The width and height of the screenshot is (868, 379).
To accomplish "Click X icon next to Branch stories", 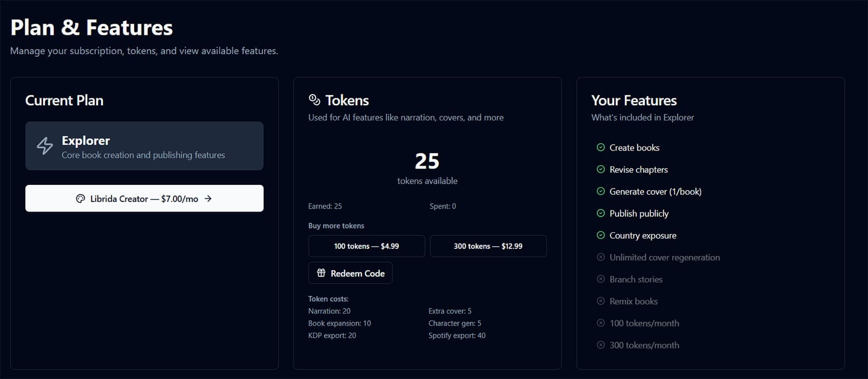I will [x=600, y=279].
